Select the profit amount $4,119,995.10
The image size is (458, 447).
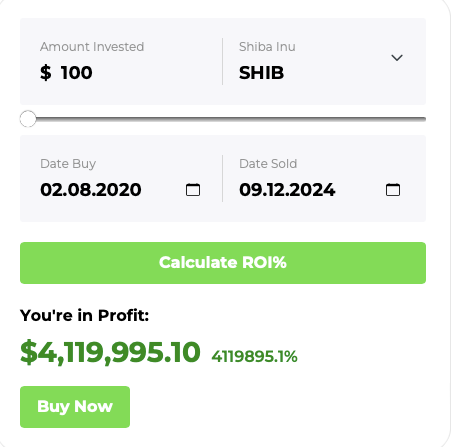pos(110,352)
